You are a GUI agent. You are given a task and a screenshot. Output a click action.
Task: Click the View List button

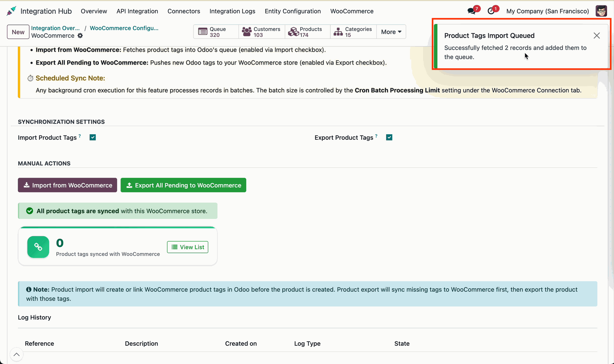(x=188, y=247)
